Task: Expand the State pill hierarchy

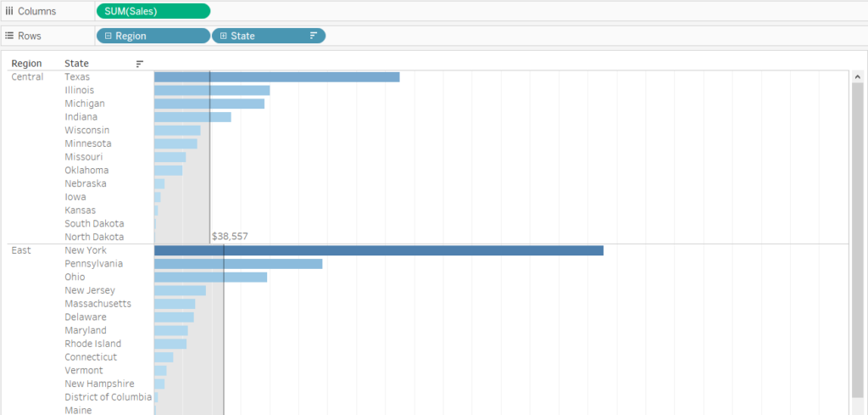Action: (224, 36)
